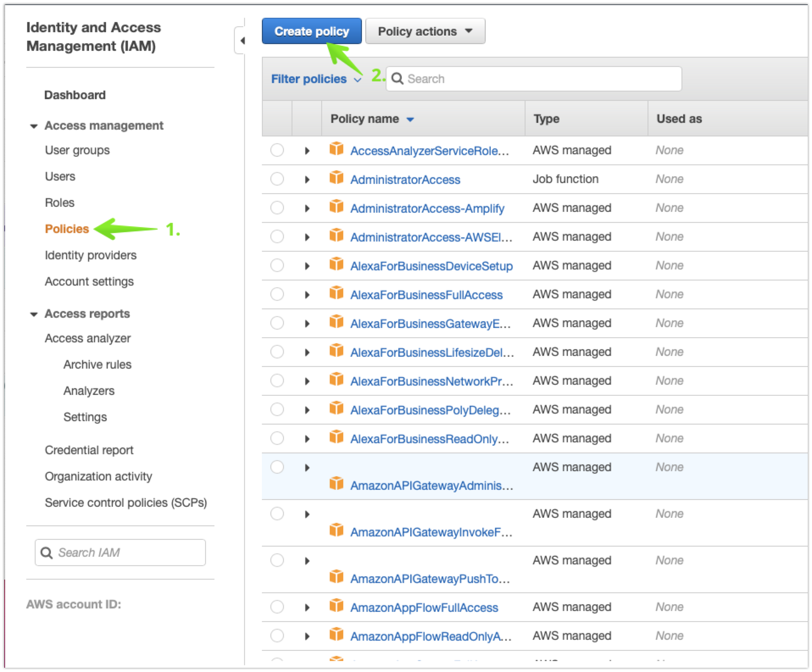Expand the AdministratorAccess policy row details
812x672 pixels.
point(307,180)
